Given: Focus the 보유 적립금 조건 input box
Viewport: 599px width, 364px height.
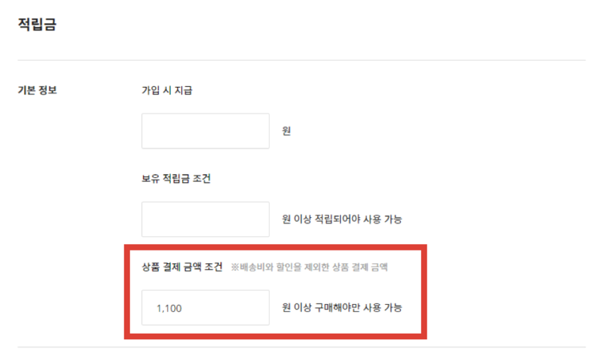Looking at the screenshot, I should (205, 220).
